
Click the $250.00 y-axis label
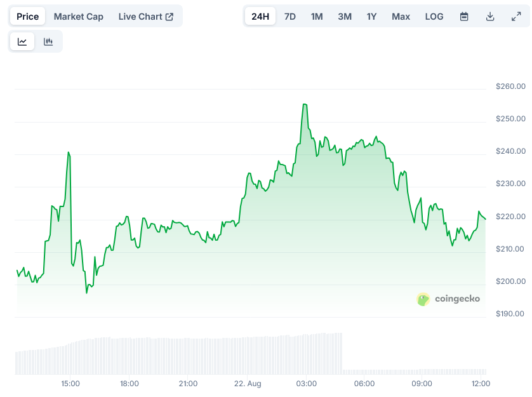click(510, 119)
